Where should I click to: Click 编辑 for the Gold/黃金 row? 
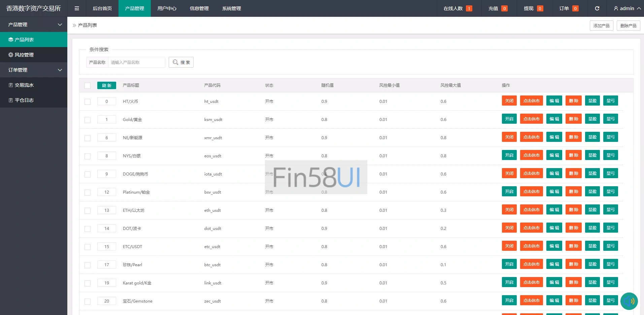(x=554, y=119)
